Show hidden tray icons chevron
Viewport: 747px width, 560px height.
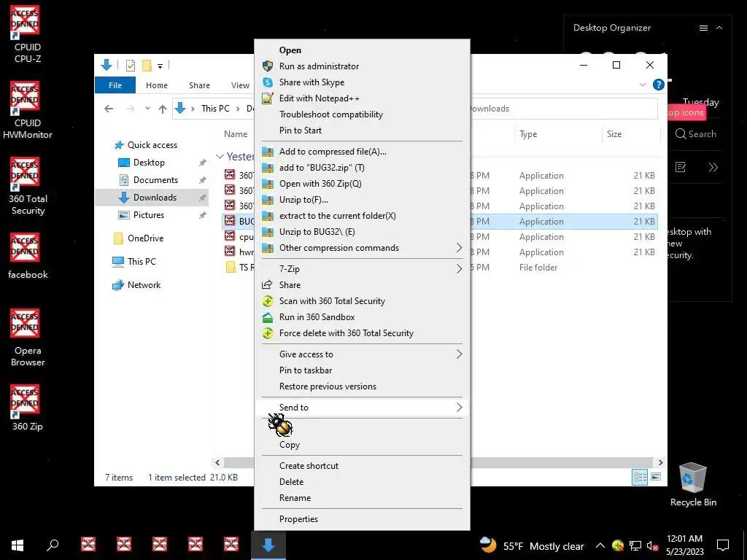coord(600,545)
